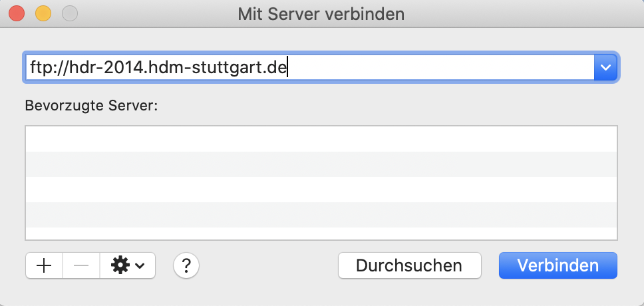Expand the recent servers dropdown arrow
Image resolution: width=644 pixels, height=306 pixels.
click(x=605, y=67)
